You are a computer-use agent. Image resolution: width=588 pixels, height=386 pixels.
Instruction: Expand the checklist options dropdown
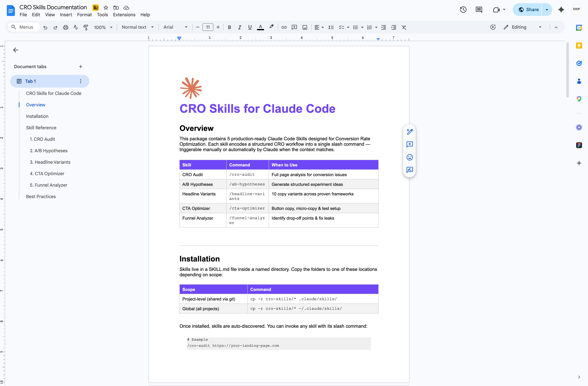click(x=348, y=27)
